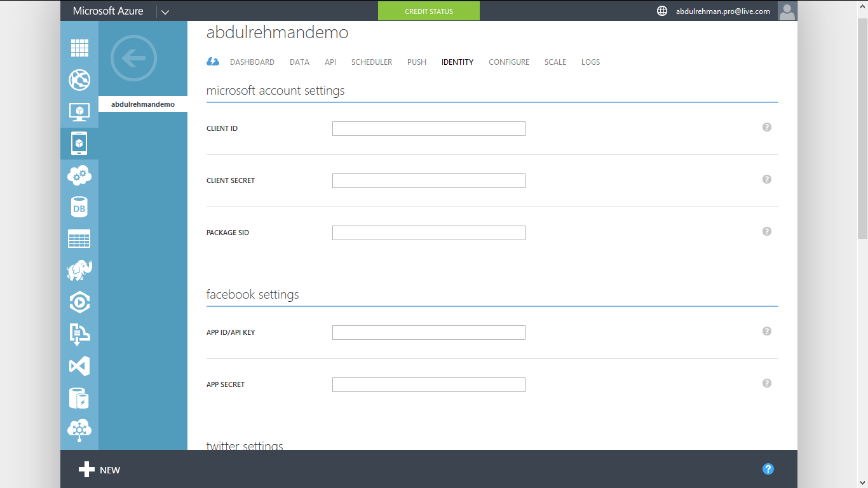
Task: Focus the Client Secret input field
Action: (429, 180)
